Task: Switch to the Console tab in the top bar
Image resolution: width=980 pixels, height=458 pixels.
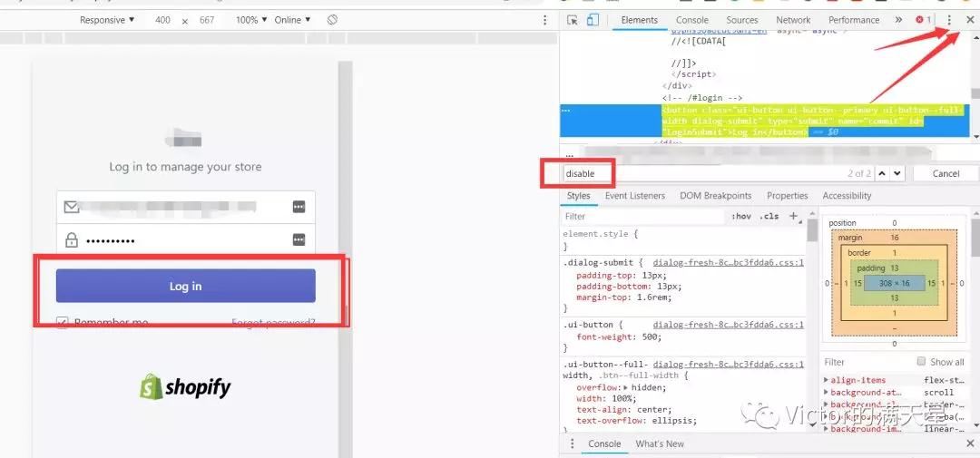Action: [691, 20]
